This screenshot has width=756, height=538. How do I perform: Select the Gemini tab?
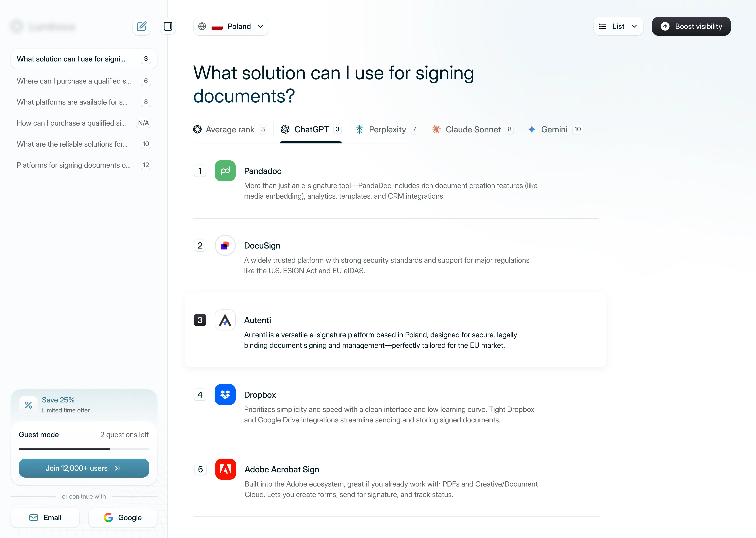point(554,130)
